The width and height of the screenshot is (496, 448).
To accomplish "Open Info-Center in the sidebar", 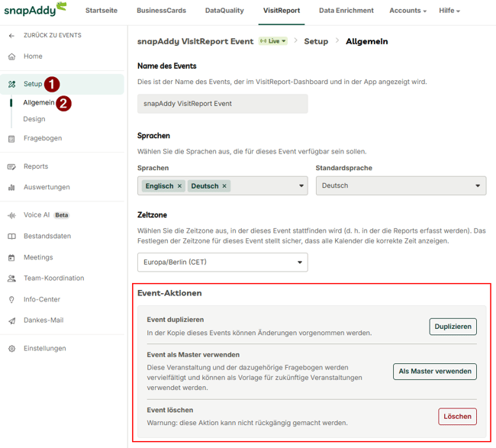I will click(x=42, y=299).
